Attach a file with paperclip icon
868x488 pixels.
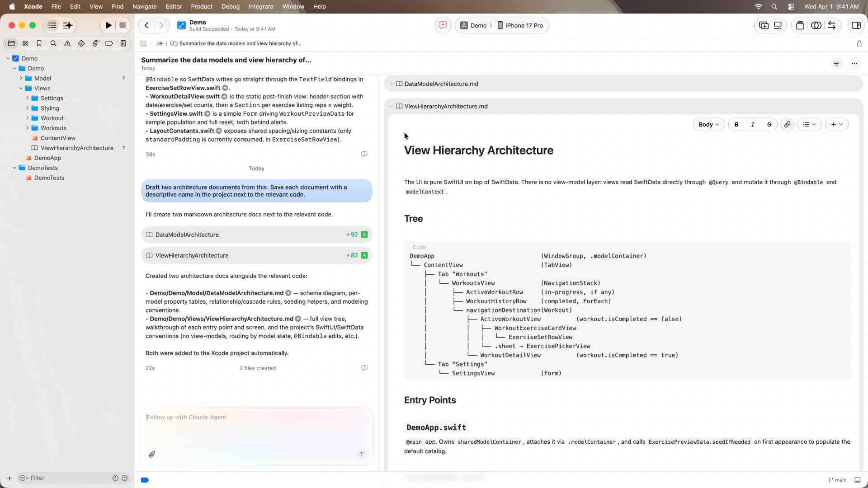pos(152,454)
